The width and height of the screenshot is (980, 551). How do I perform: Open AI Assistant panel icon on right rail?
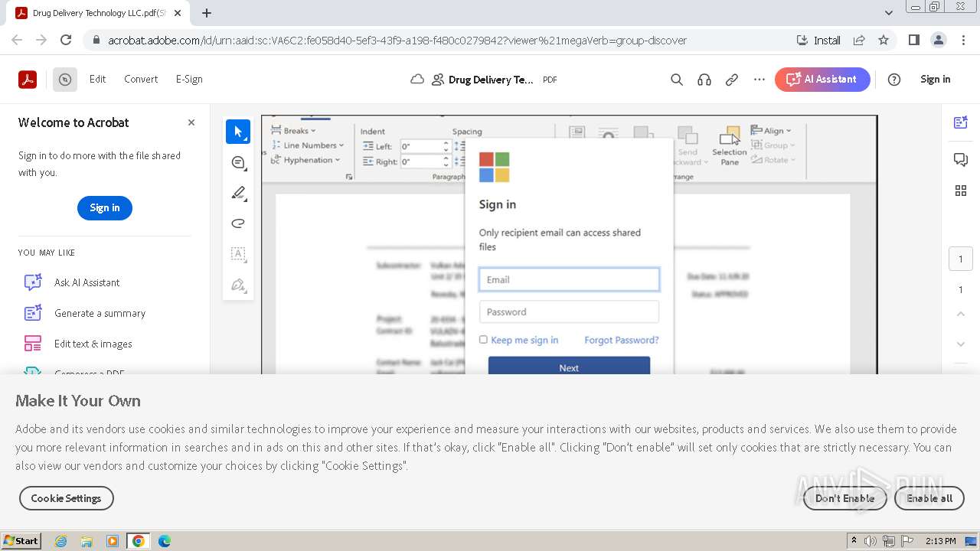coord(961,122)
